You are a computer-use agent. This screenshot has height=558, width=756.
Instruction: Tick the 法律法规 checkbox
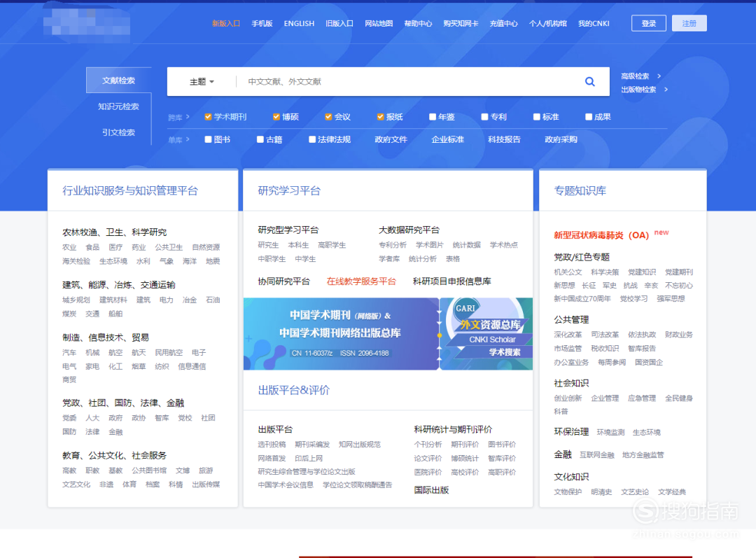click(x=312, y=139)
